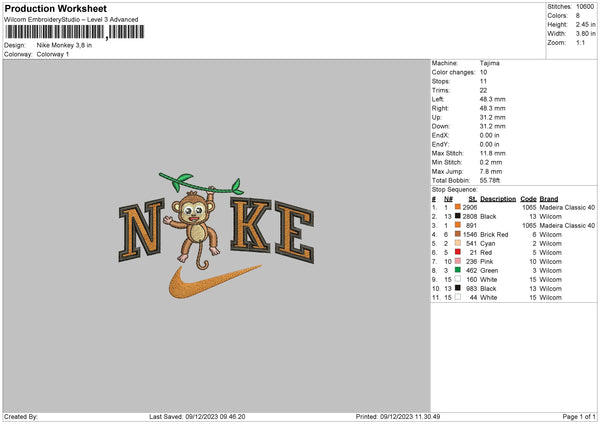Click the 'EndX:' label
Screen dimensions: 600x424
(440, 135)
